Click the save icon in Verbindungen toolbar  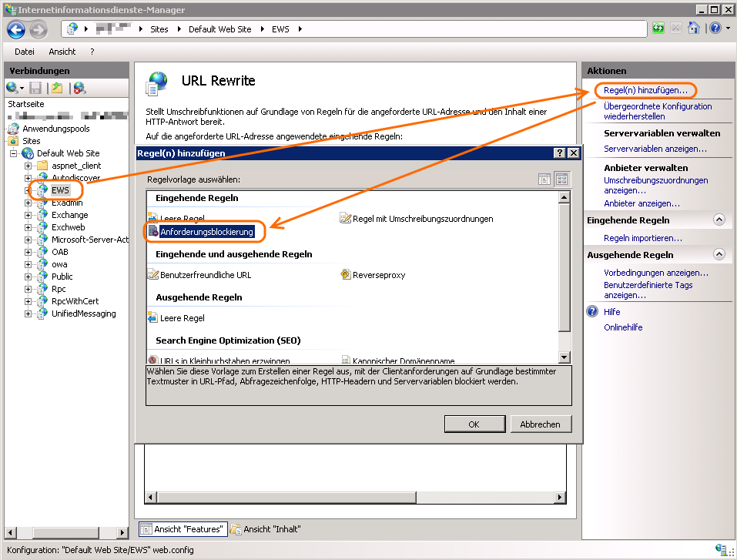point(35,89)
